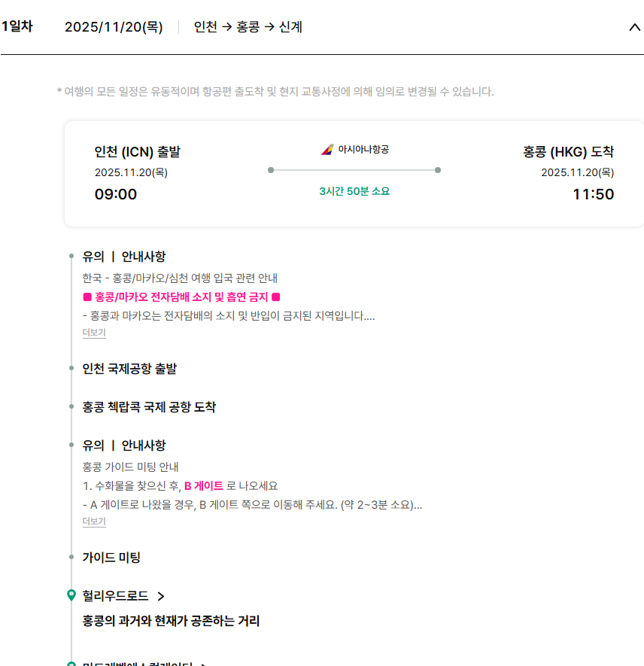Image resolution: width=644 pixels, height=666 pixels.
Task: Expand 더보기 under the guide meeting notice
Action: tap(94, 522)
